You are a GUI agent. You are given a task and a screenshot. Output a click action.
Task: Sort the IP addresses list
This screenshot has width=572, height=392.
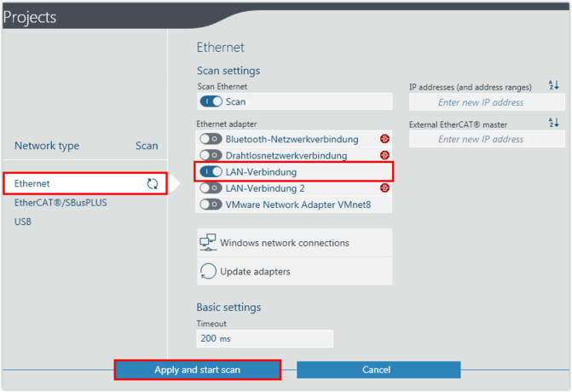click(553, 85)
